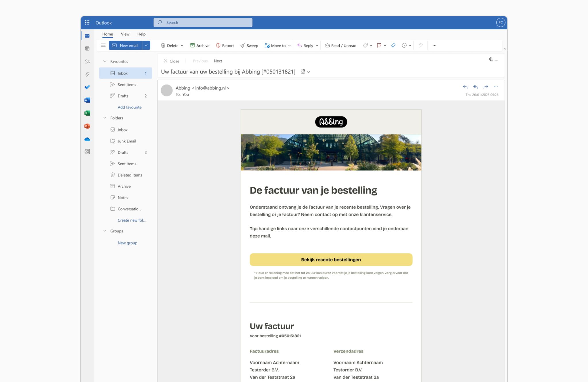This screenshot has height=382, width=588.
Task: Expand the ribbon with the chevron
Action: 505,49
